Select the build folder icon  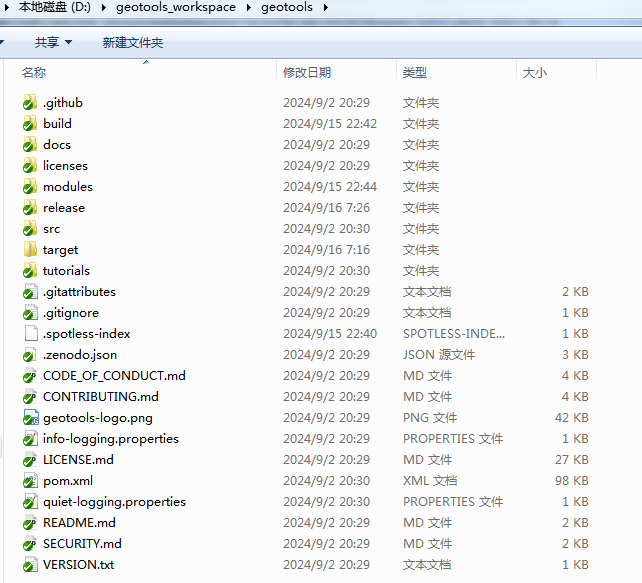point(30,123)
